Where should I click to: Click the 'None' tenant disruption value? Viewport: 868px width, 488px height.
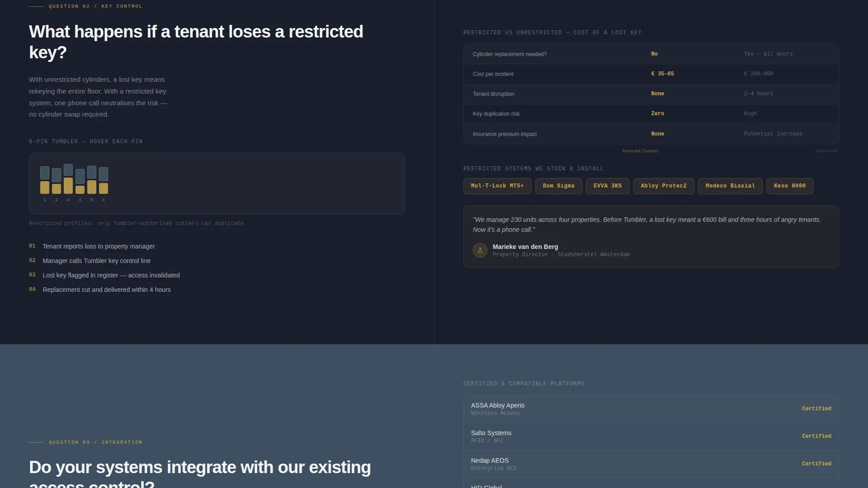[657, 94]
